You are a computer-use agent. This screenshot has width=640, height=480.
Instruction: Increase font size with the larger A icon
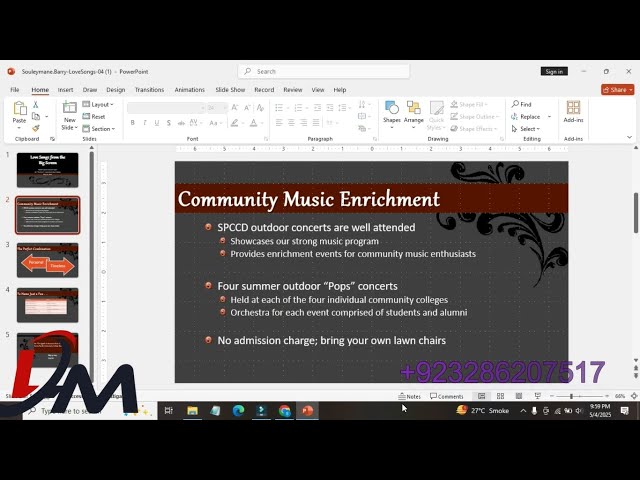[x=235, y=108]
